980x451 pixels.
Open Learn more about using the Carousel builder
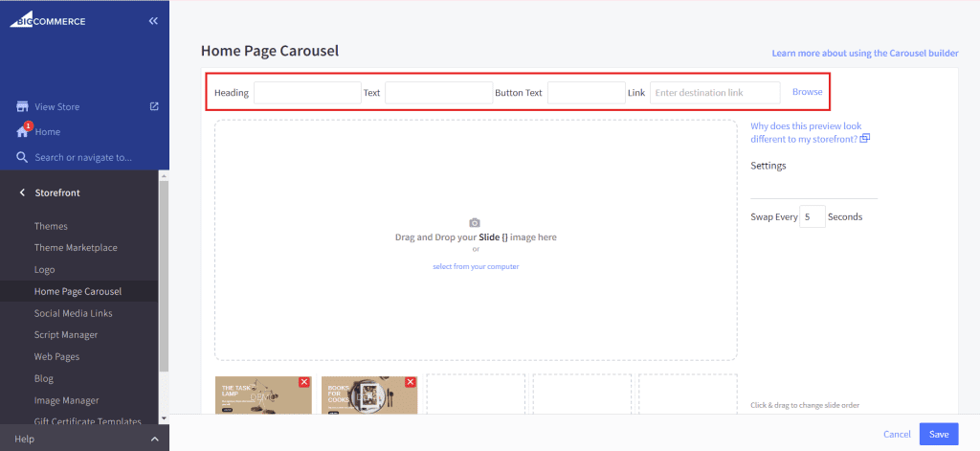tap(865, 54)
